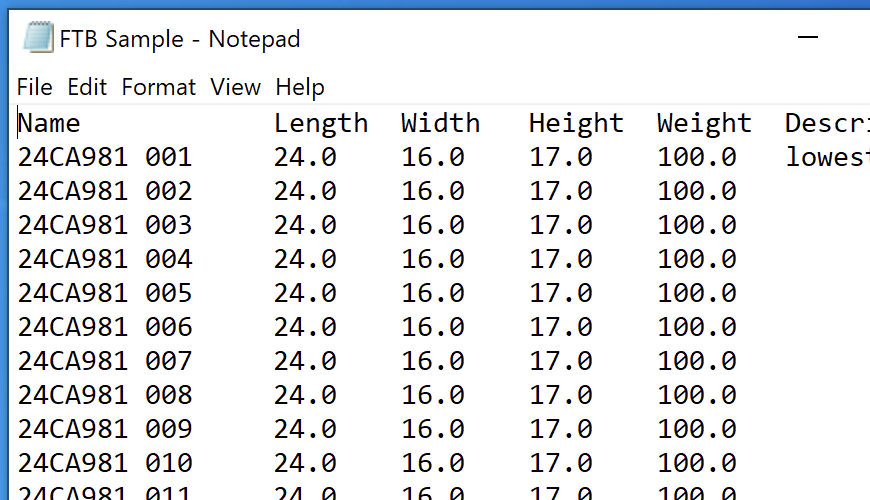Click the Weight column header text
The image size is (870, 500).
(x=704, y=124)
